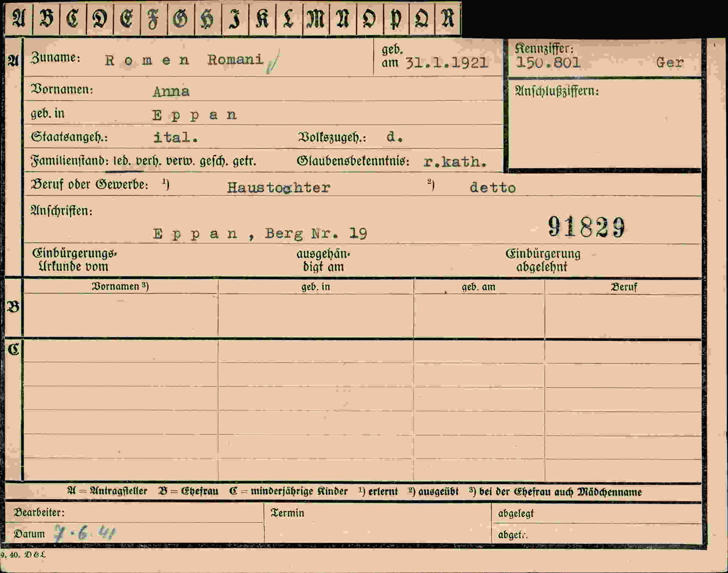728x573 pixels.
Task: Select the index tab letter M
Action: [316, 19]
